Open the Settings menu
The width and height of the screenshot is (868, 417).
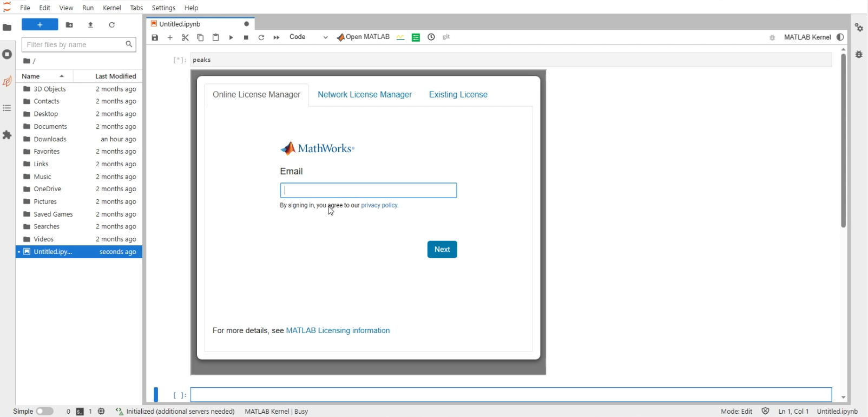click(x=163, y=8)
